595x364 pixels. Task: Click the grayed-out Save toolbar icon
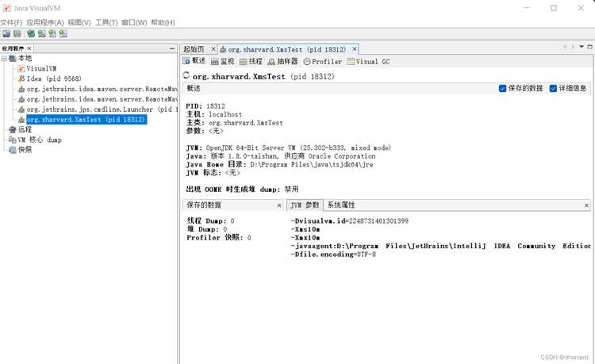[17, 34]
